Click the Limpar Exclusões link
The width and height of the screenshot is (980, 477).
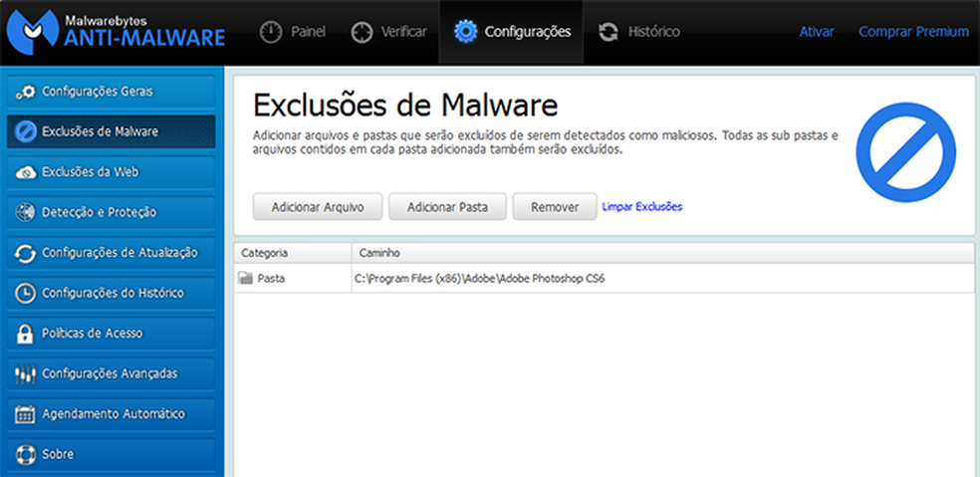coord(641,206)
